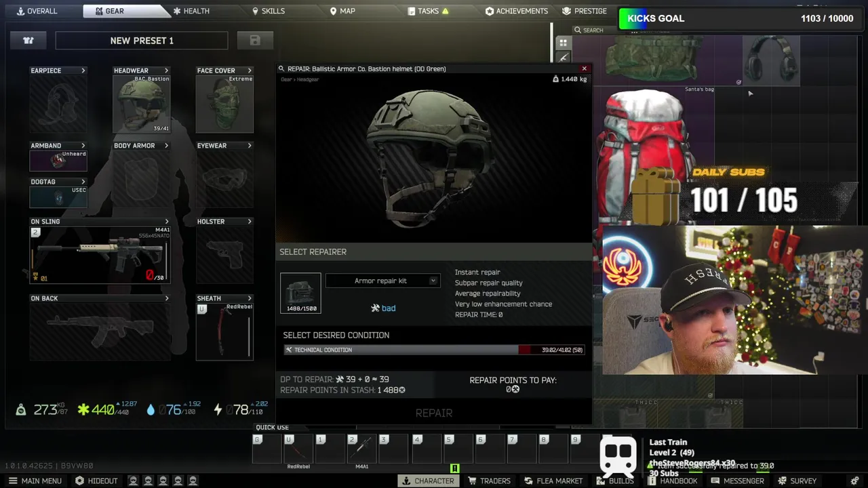This screenshot has width=868, height=488.
Task: Open the Overall tab
Action: [37, 11]
